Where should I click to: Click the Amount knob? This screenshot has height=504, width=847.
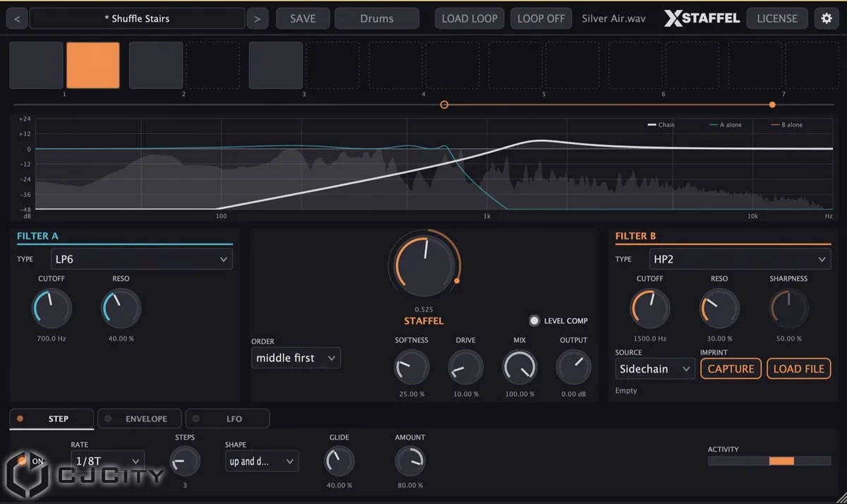tap(409, 462)
